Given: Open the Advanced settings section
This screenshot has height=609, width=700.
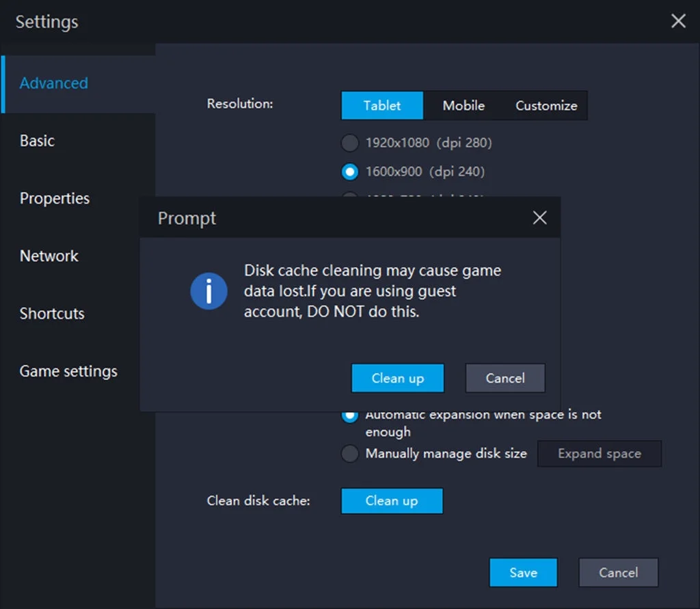Looking at the screenshot, I should point(78,84).
